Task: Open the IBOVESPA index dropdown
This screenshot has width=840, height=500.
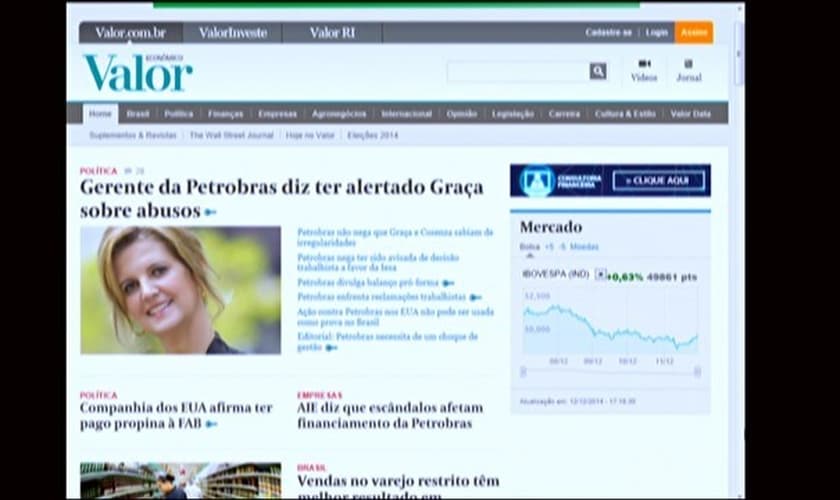Action: tap(600, 274)
